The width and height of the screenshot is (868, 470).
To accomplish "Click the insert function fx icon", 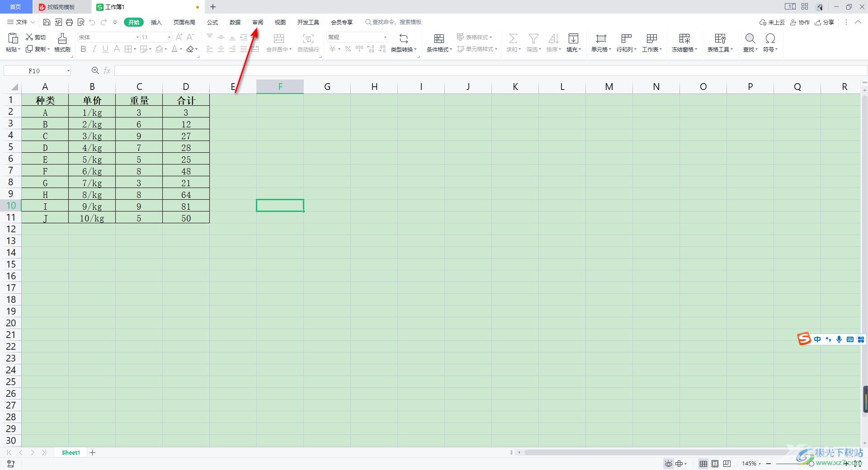I will 107,70.
